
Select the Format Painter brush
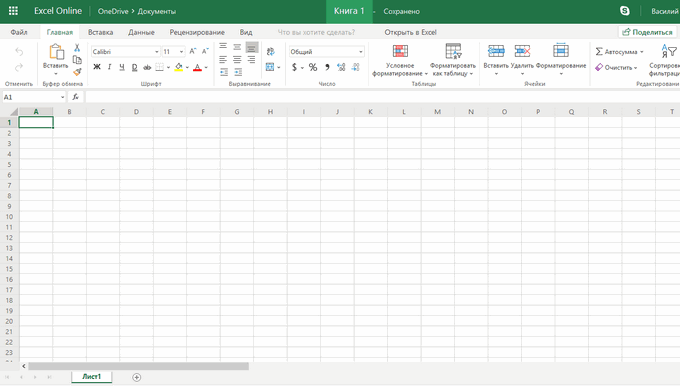pos(77,72)
